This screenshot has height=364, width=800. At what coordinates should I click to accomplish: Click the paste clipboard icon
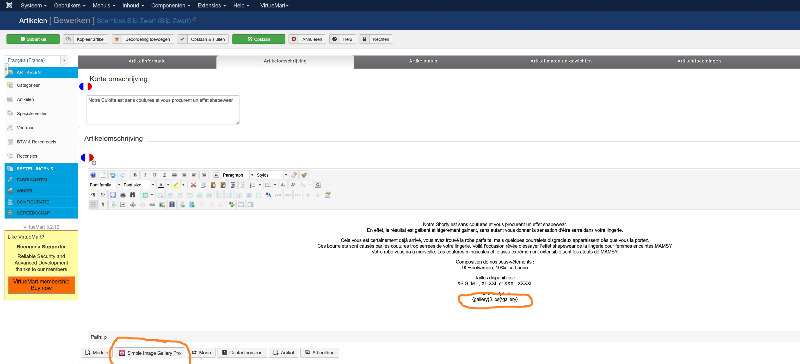pyautogui.click(x=213, y=185)
